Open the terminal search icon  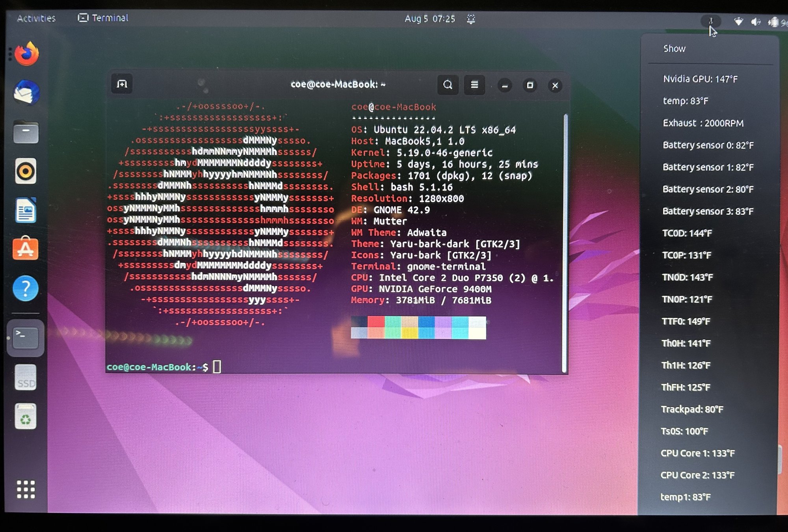click(x=448, y=85)
